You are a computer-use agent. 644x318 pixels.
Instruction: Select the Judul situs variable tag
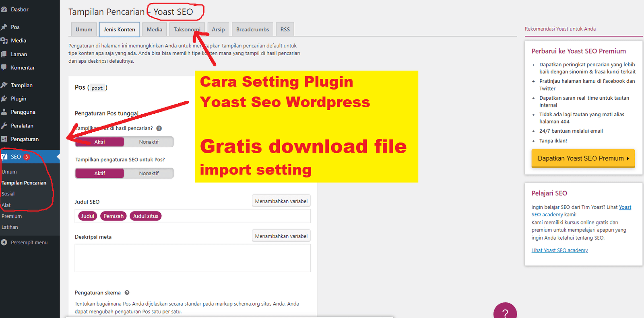pos(145,216)
